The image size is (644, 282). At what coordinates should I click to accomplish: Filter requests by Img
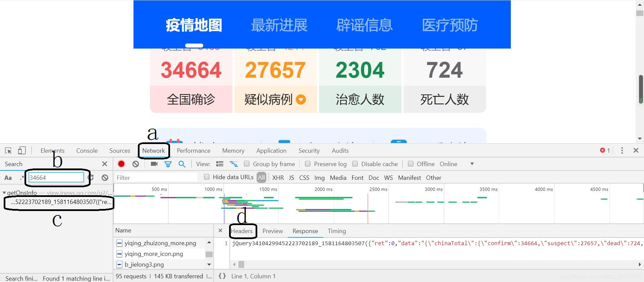coord(319,178)
